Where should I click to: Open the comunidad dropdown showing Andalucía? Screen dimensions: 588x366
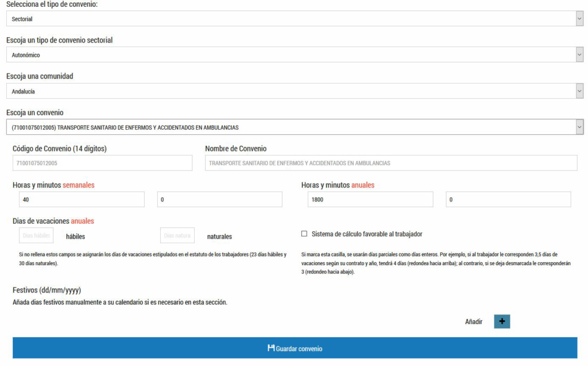point(295,91)
